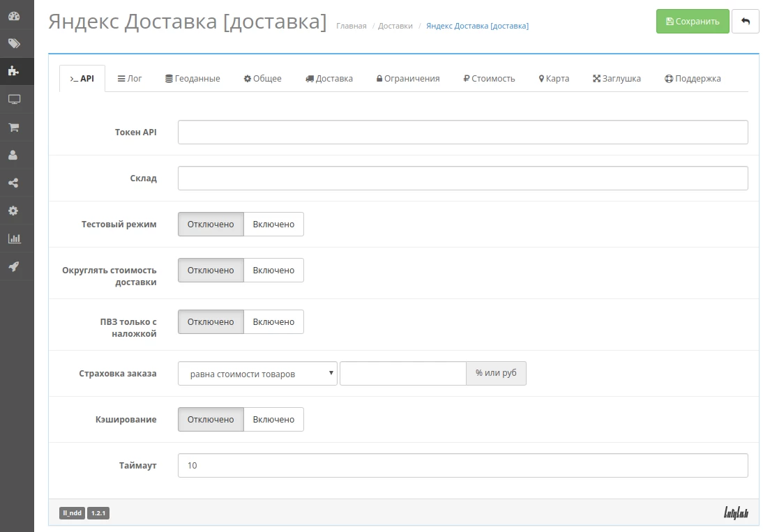
Task: Click the Страховка заказа label
Action: pos(118,374)
